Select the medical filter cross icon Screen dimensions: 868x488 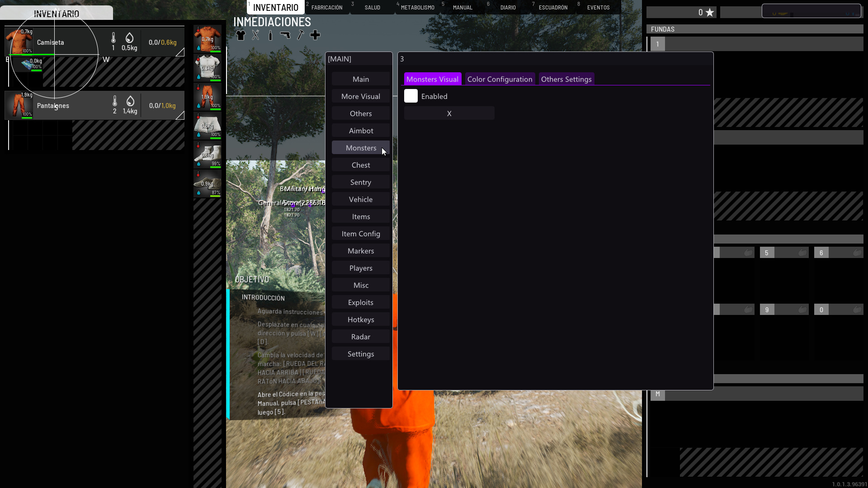(315, 35)
